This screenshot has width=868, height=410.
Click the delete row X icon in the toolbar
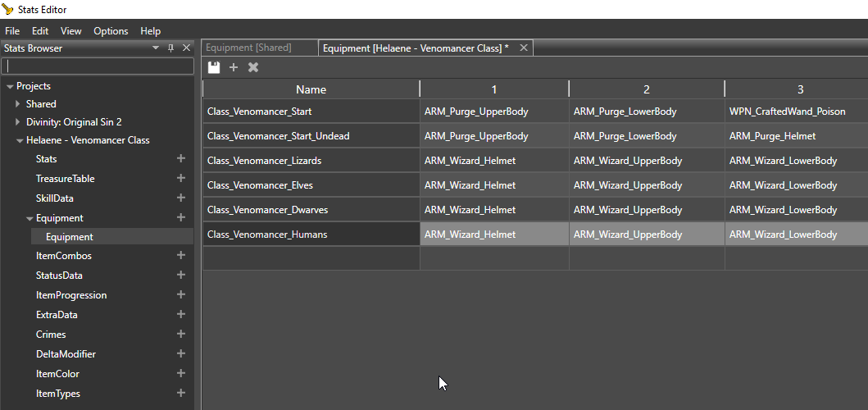pyautogui.click(x=253, y=67)
